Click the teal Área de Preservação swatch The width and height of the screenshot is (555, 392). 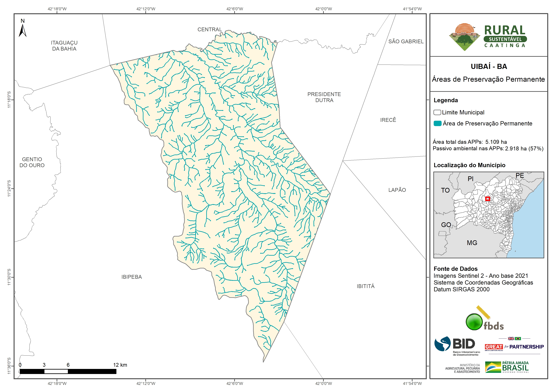[437, 123]
